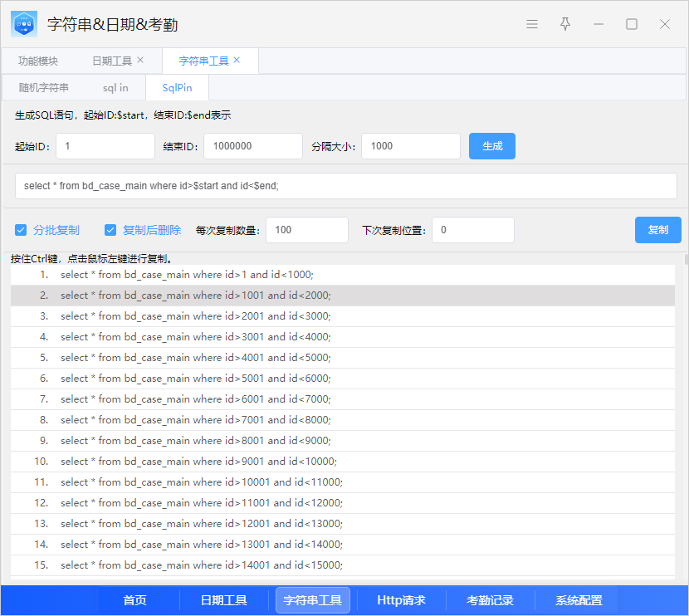Select the SqlPin sub-tab
This screenshot has width=689, height=616.
[177, 88]
